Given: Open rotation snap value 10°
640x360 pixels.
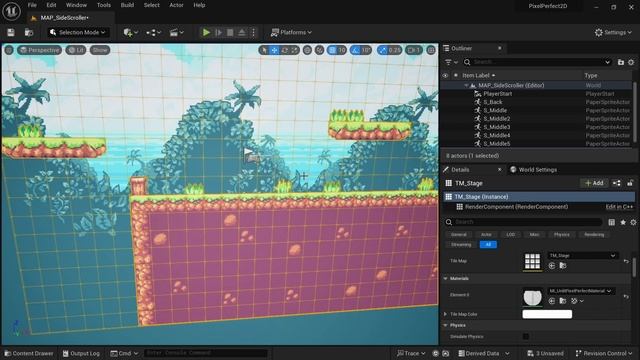Looking at the screenshot, I should coord(366,50).
